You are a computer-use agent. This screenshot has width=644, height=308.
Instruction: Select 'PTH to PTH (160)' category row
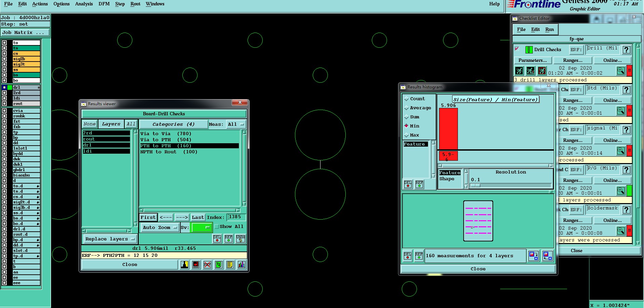point(189,146)
